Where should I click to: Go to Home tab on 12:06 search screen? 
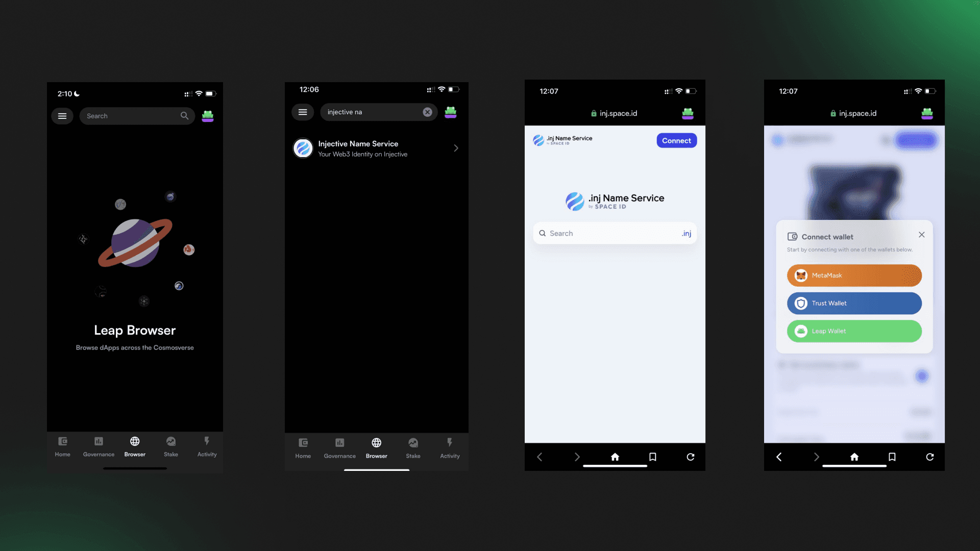[x=303, y=448]
